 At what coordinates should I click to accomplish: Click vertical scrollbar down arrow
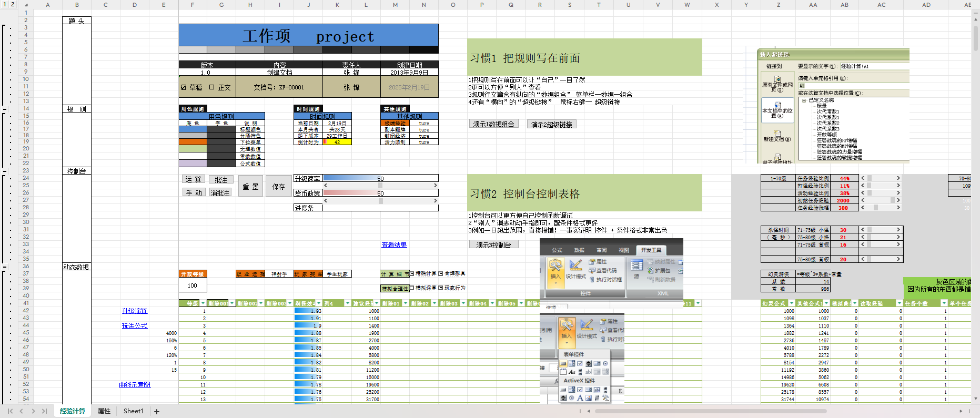click(976, 399)
